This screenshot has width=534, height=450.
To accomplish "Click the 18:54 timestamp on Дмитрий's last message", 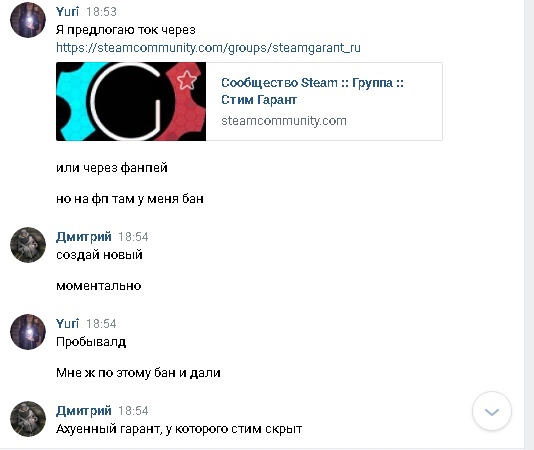I will [133, 411].
